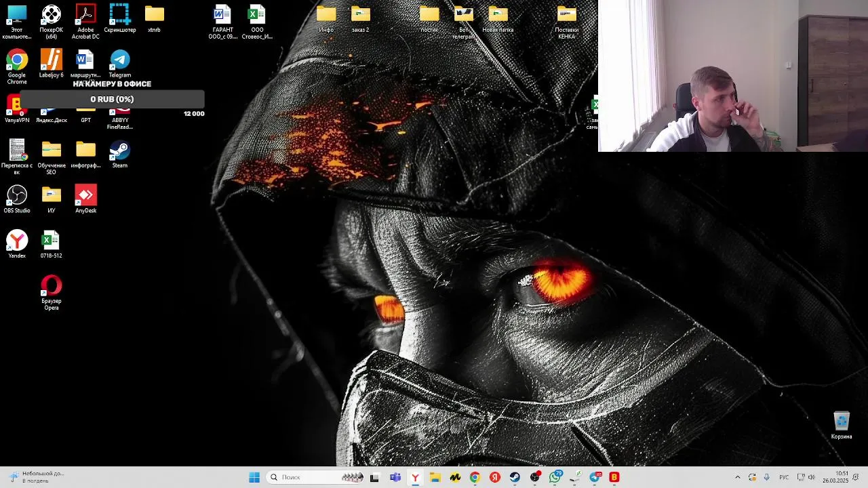Select the xtnrb folder
868x488 pixels.
(155, 18)
